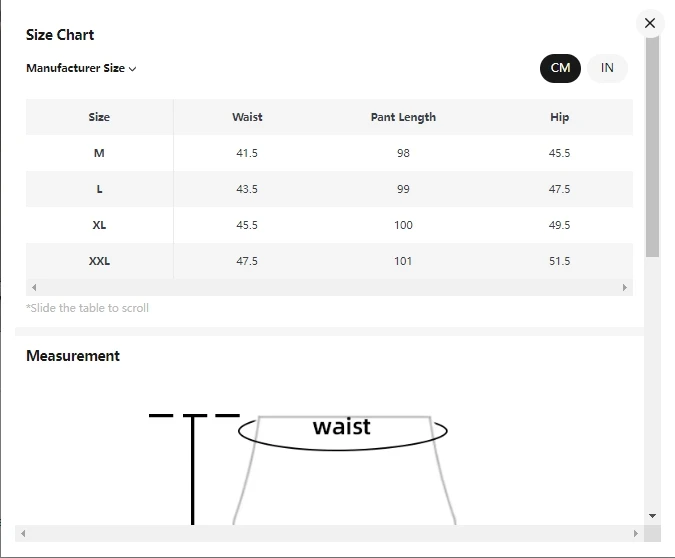
Task: Click the size M row label
Action: coord(99,153)
